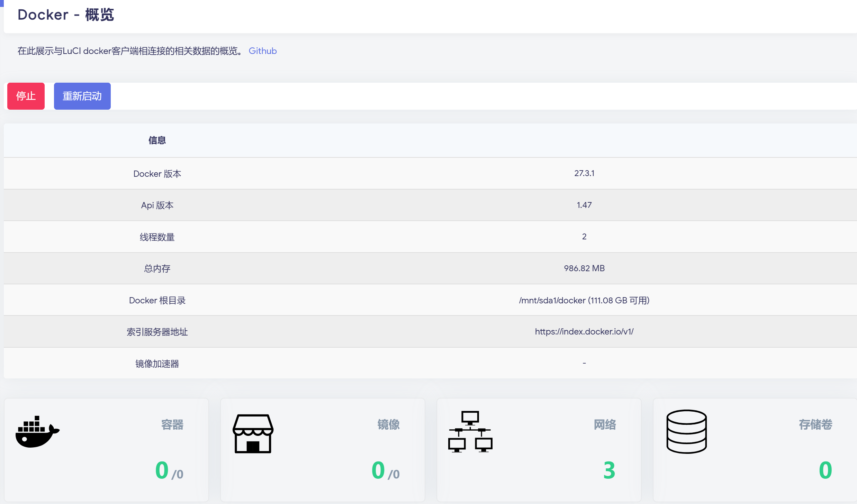Screen dimensions: 857x504
Task: Click the 信息 table header
Action: pos(157,140)
